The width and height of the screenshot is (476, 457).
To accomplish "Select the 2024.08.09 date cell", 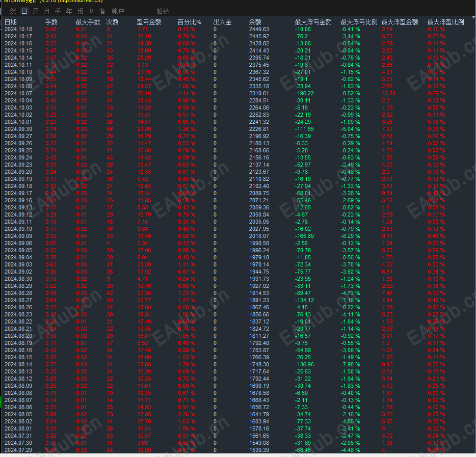I will point(18,386).
